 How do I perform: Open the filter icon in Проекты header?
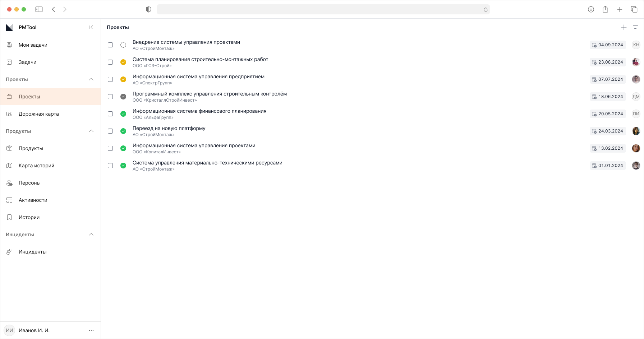(635, 27)
